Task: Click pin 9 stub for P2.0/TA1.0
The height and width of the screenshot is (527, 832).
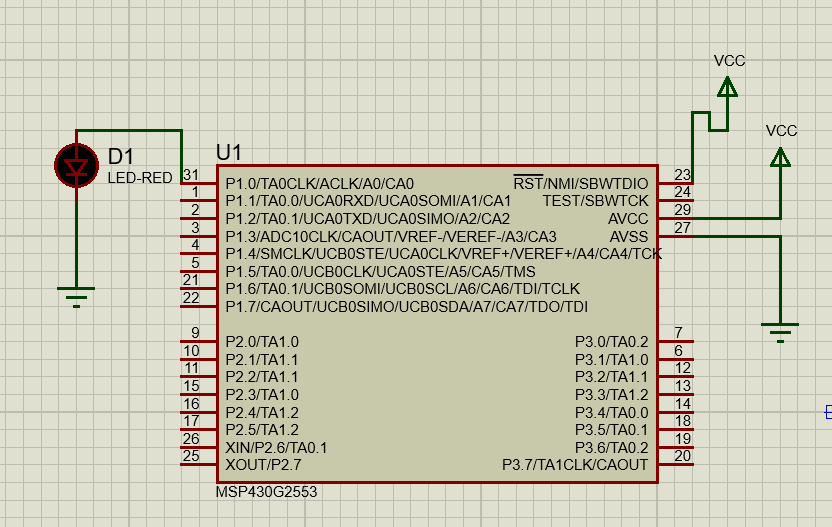Action: point(198,341)
